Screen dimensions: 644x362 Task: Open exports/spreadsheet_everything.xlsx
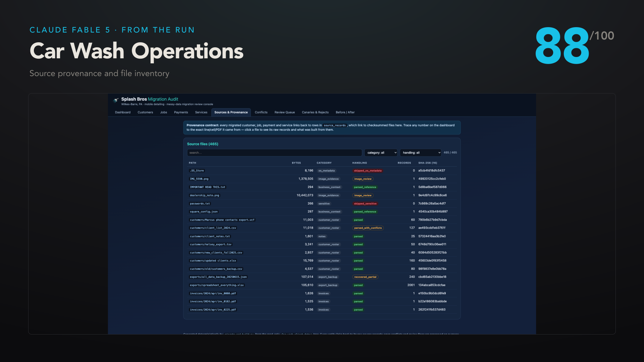click(x=217, y=285)
